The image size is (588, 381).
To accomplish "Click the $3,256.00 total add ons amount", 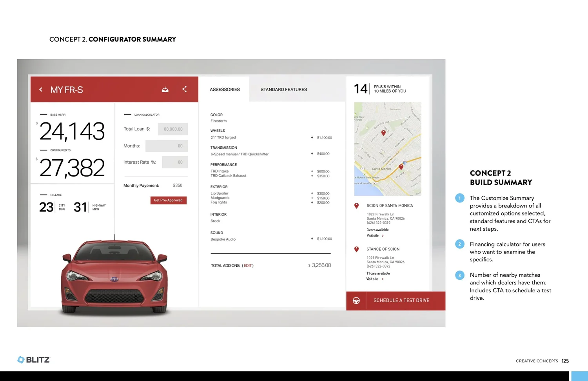I will pyautogui.click(x=320, y=265).
